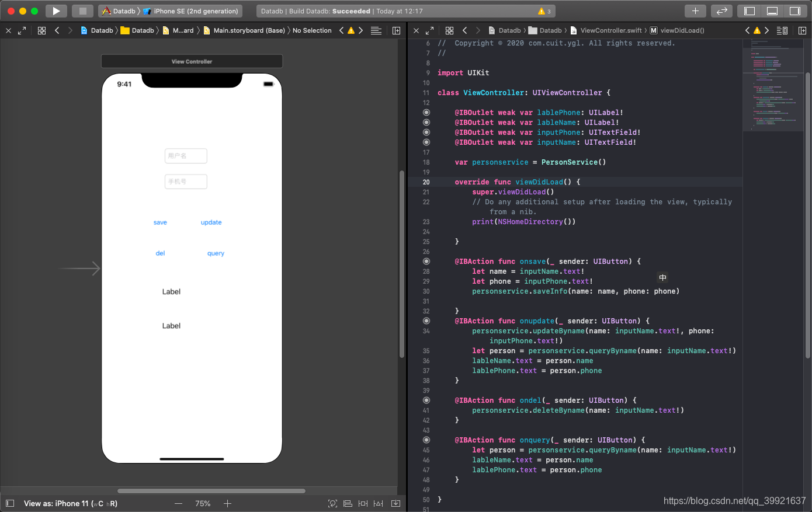Add editor on right from storyboard pane
The width and height of the screenshot is (812, 512).
click(x=396, y=30)
